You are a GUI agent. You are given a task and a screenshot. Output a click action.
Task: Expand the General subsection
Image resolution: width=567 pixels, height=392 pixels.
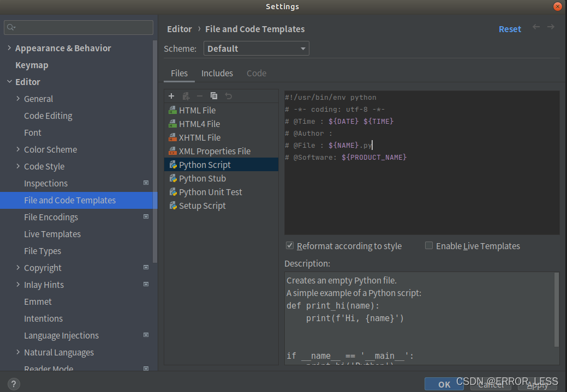[x=18, y=99]
